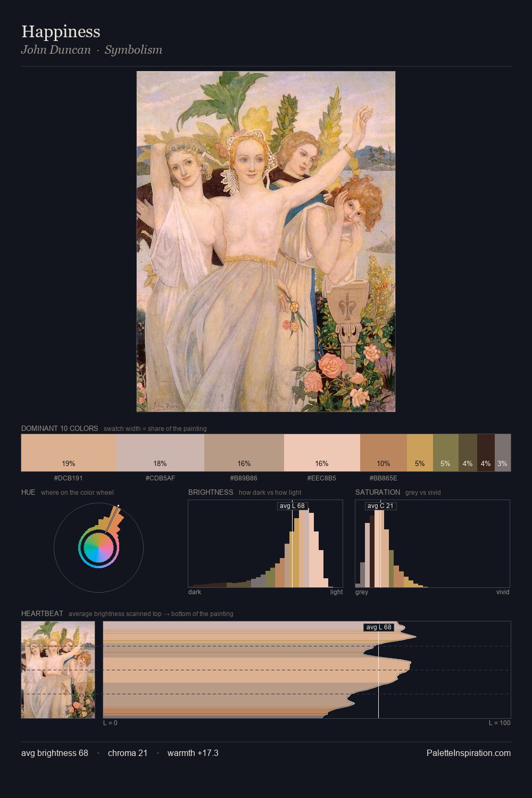This screenshot has height=798, width=532.
Task: Click the hue color wheel
Action: pos(98,547)
